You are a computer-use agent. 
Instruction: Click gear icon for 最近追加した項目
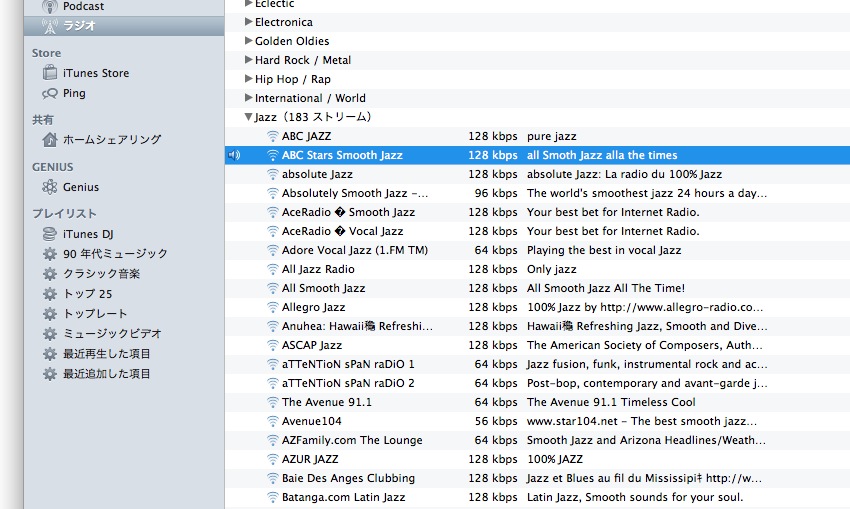point(50,374)
